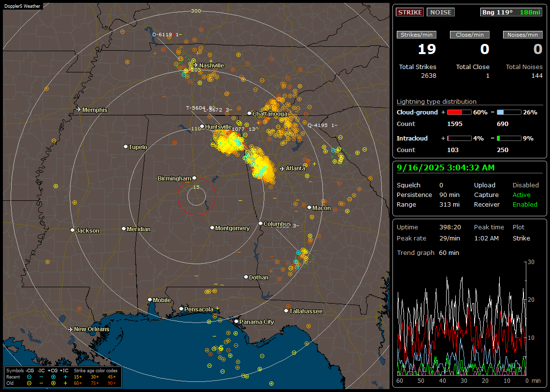The width and height of the screenshot is (550, 392).
Task: Click the red positive cloud-ground percentage bar
Action: click(459, 112)
